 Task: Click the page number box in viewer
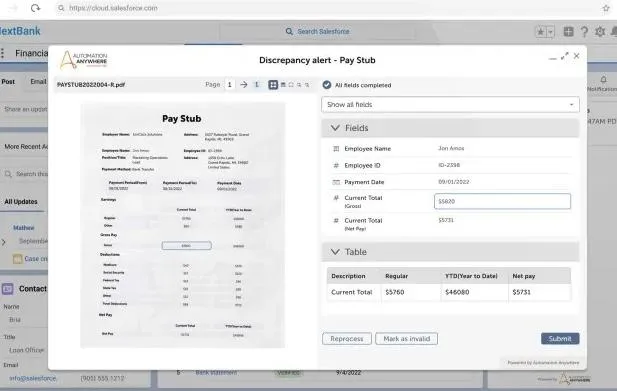pos(229,85)
